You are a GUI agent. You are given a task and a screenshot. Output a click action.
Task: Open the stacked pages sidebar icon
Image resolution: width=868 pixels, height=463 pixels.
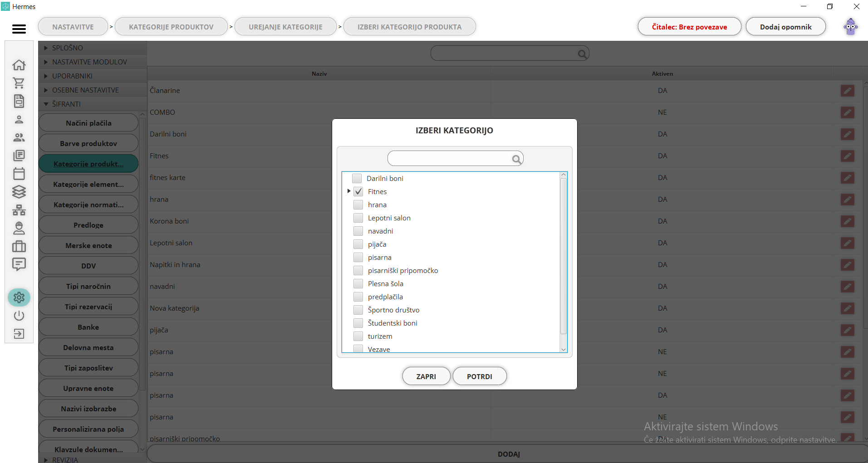[x=19, y=156]
